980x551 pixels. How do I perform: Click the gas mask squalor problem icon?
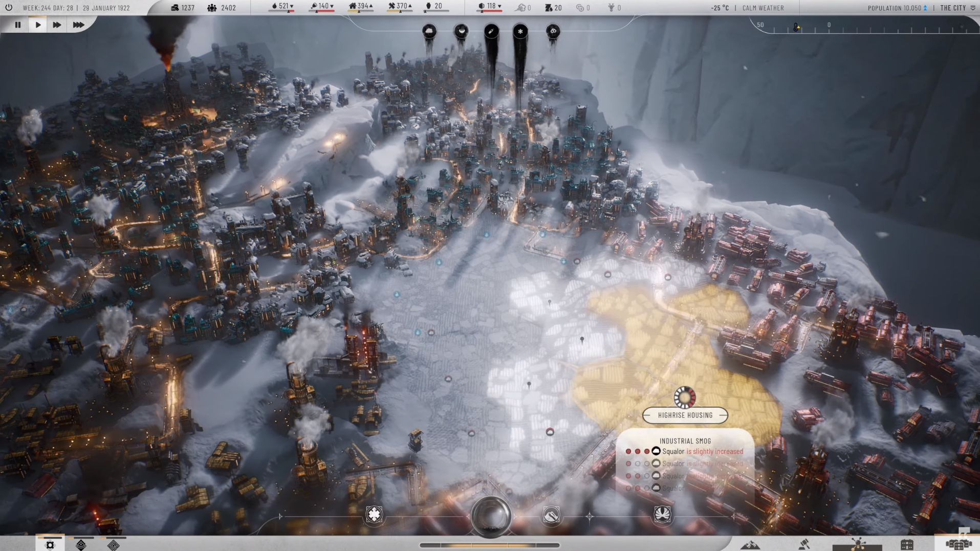(553, 31)
